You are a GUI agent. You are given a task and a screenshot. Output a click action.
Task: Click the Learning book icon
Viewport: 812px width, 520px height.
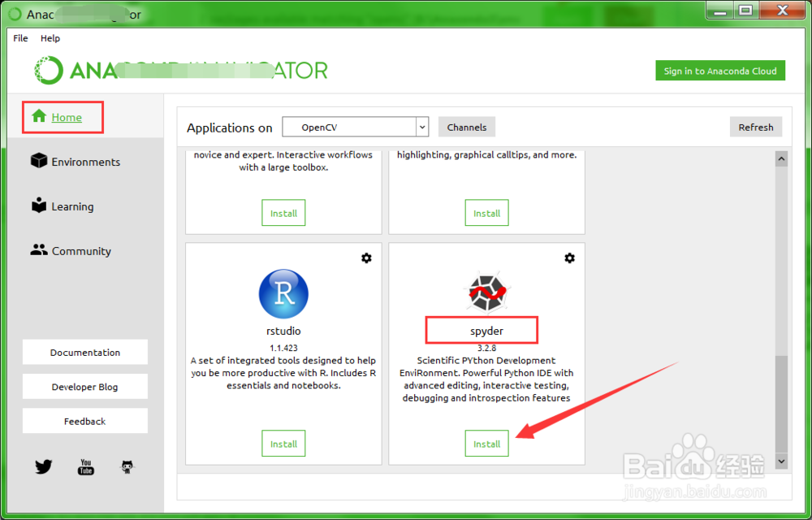(x=39, y=206)
